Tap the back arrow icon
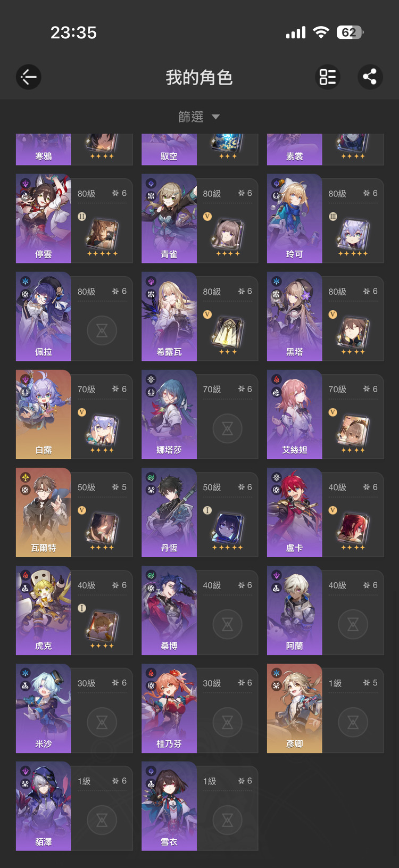This screenshot has width=399, height=868. 29,77
